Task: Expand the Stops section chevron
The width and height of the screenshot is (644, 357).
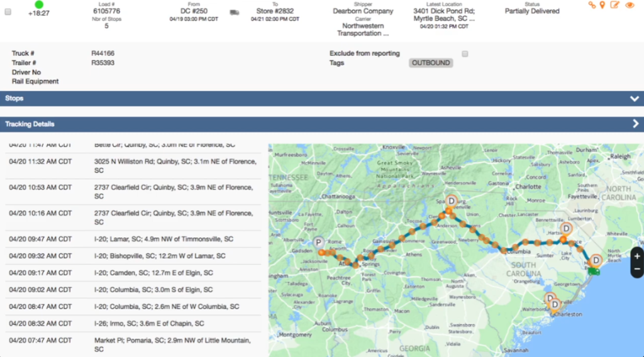Action: (x=635, y=99)
